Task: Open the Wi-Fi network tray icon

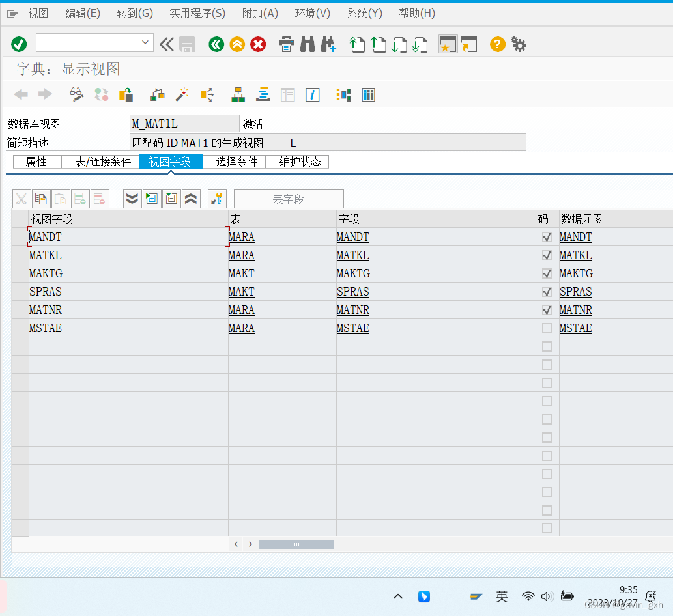Action: pos(528,596)
